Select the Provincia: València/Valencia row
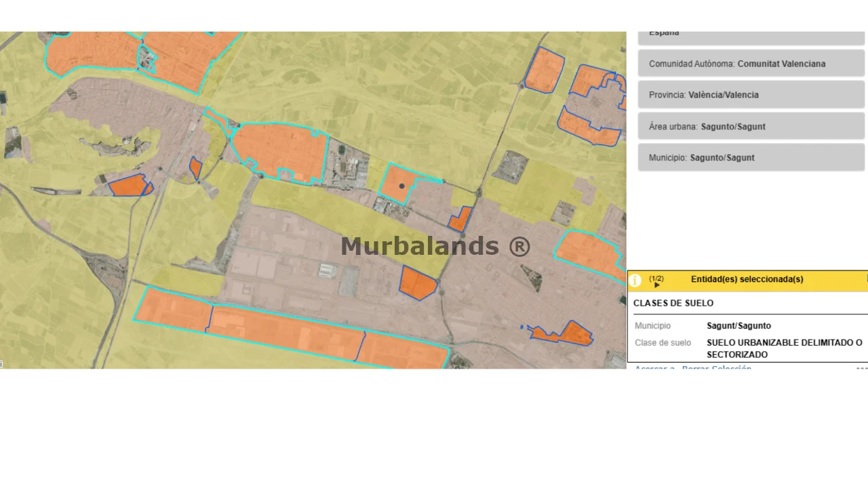The image size is (868, 488). [751, 95]
